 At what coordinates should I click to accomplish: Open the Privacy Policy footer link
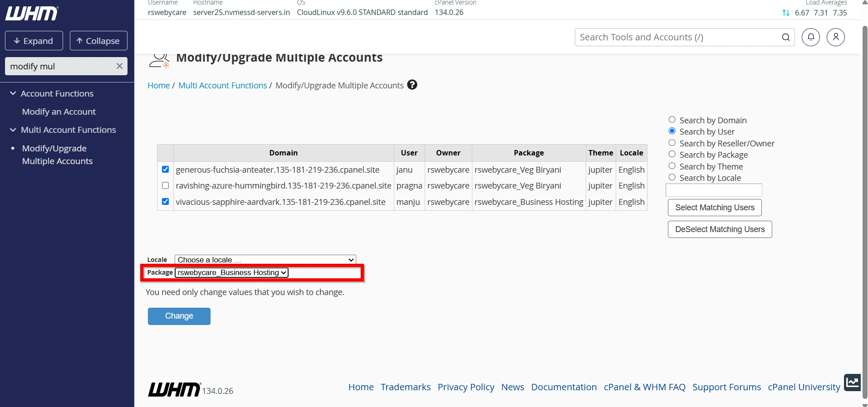[466, 387]
